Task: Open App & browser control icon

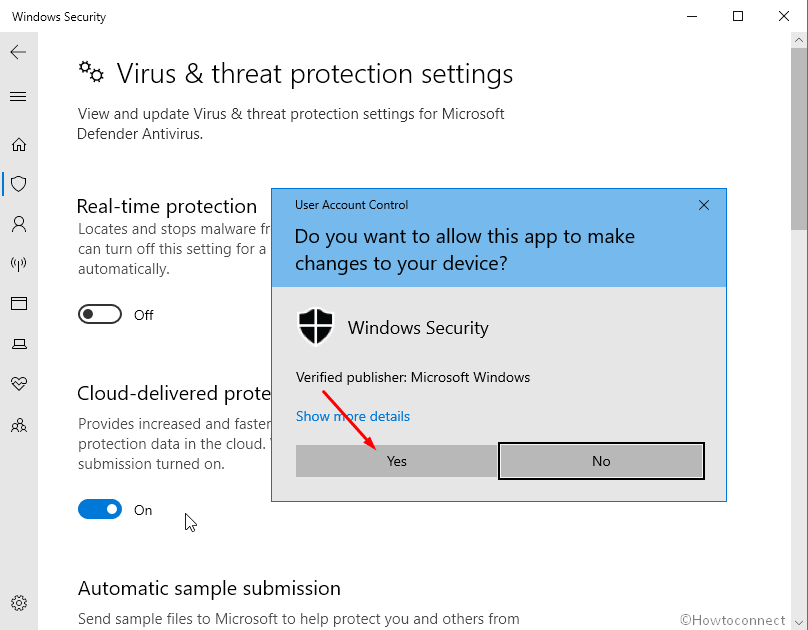Action: [19, 303]
